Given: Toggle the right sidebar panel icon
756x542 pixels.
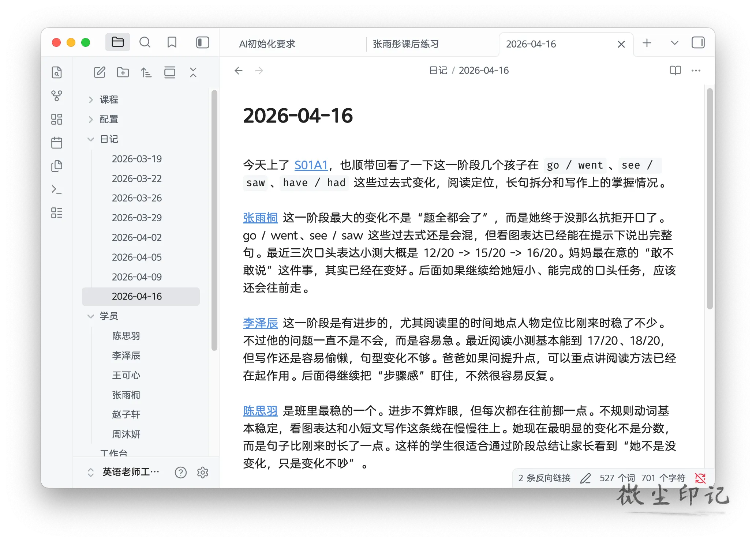Looking at the screenshot, I should tap(698, 43).
